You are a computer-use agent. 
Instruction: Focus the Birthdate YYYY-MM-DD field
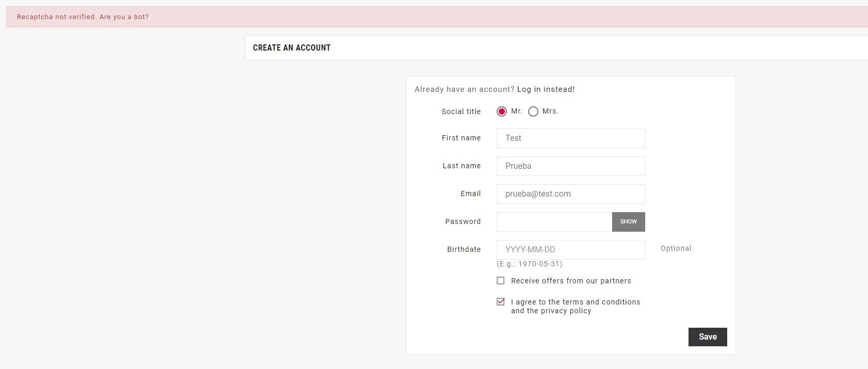click(x=570, y=250)
